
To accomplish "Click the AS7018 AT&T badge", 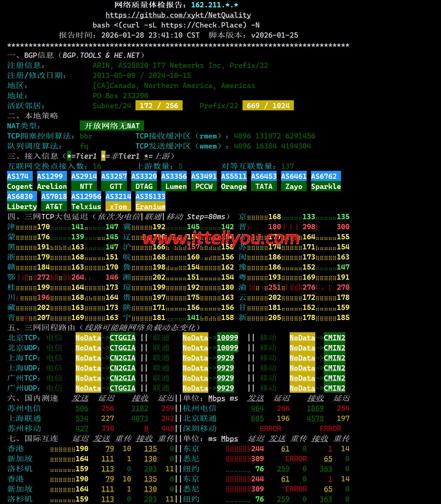I will 54,201.
